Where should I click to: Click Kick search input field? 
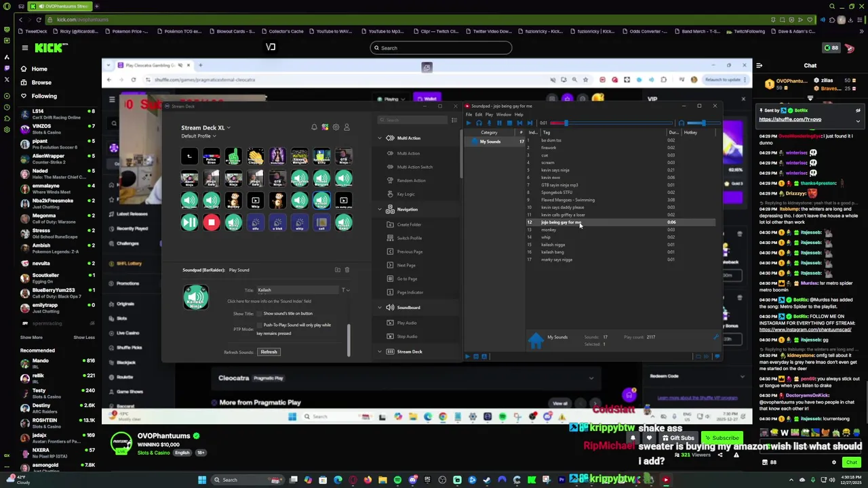[x=441, y=48]
